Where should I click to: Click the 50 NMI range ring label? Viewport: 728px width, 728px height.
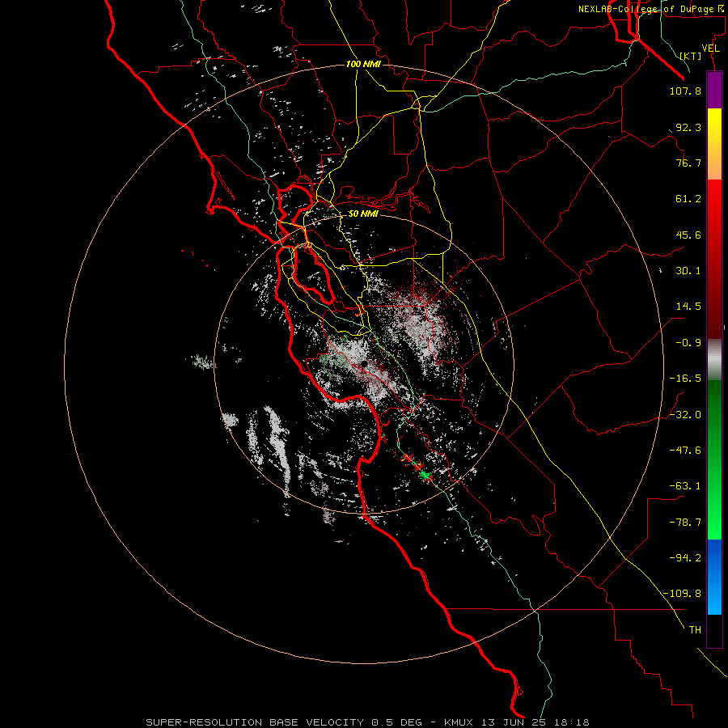[x=363, y=214]
